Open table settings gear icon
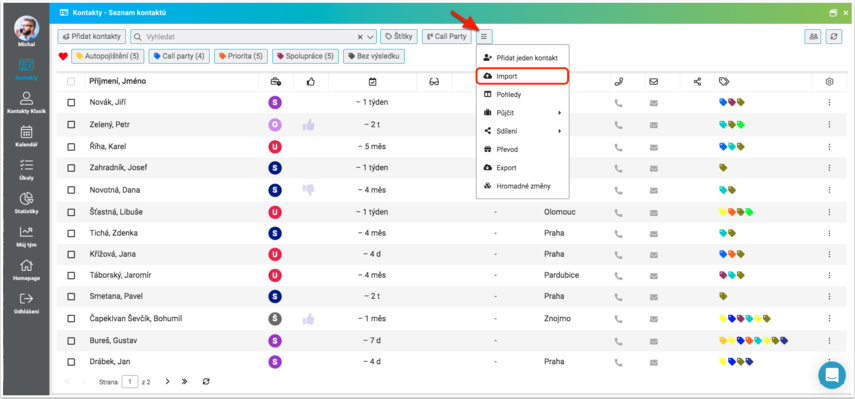855x399 pixels. (x=829, y=82)
